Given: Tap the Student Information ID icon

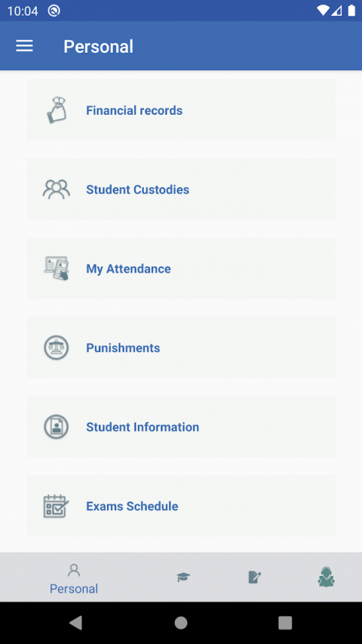Looking at the screenshot, I should point(57,427).
